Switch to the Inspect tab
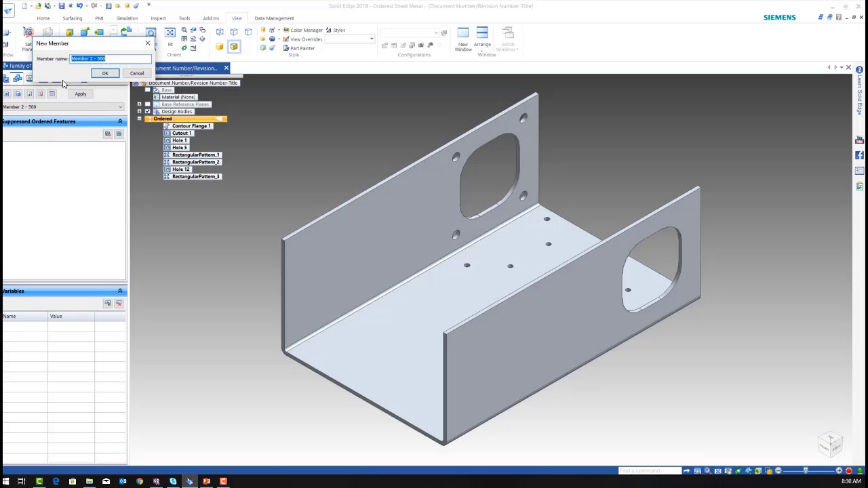 [158, 18]
